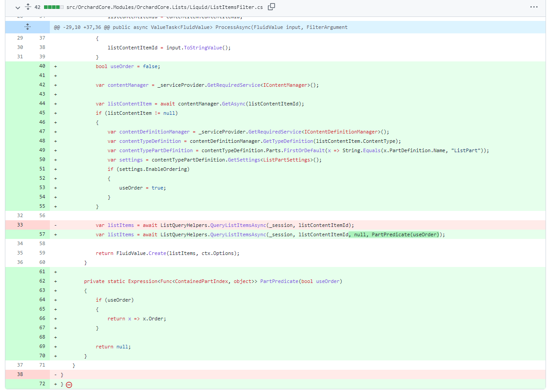
Task: Click 'listContentItemId = input.ToStringValue();' code
Action: tap(169, 48)
